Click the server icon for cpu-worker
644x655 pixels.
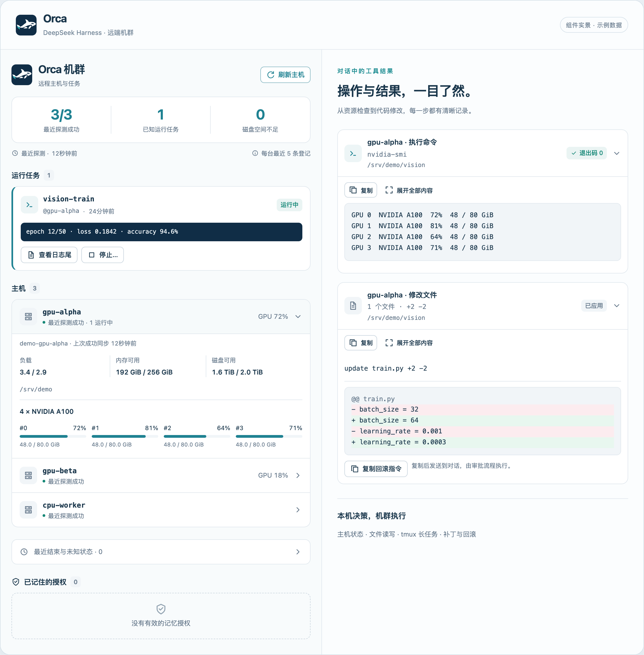[28, 510]
